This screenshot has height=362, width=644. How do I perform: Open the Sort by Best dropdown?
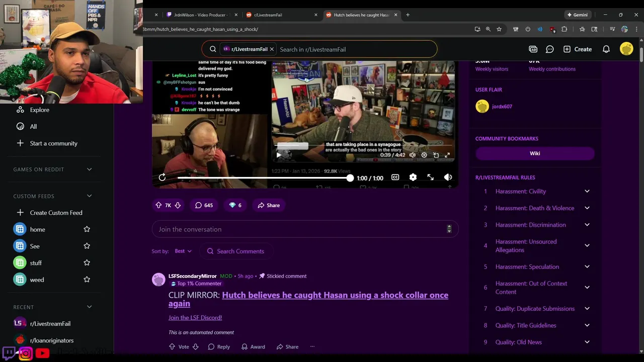tap(183, 251)
